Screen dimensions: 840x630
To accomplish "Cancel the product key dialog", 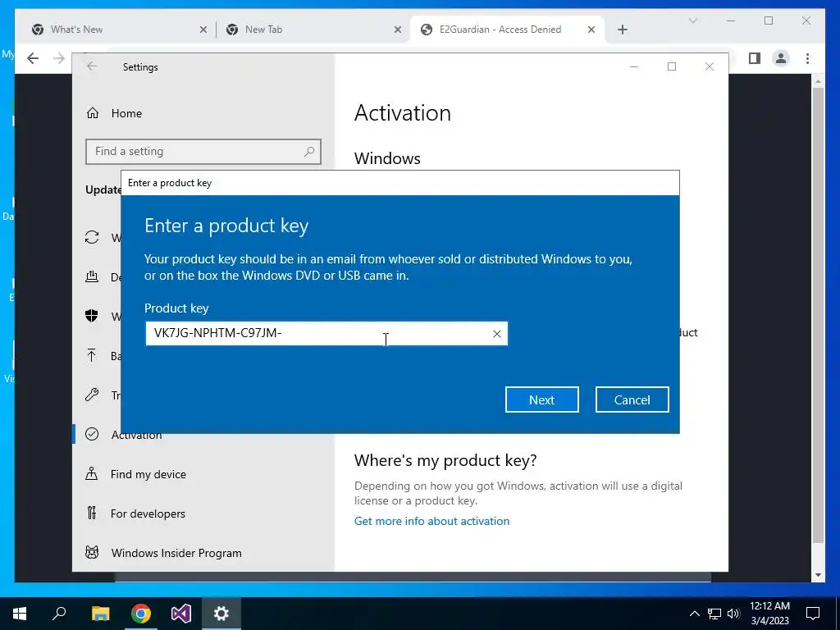I will point(632,399).
